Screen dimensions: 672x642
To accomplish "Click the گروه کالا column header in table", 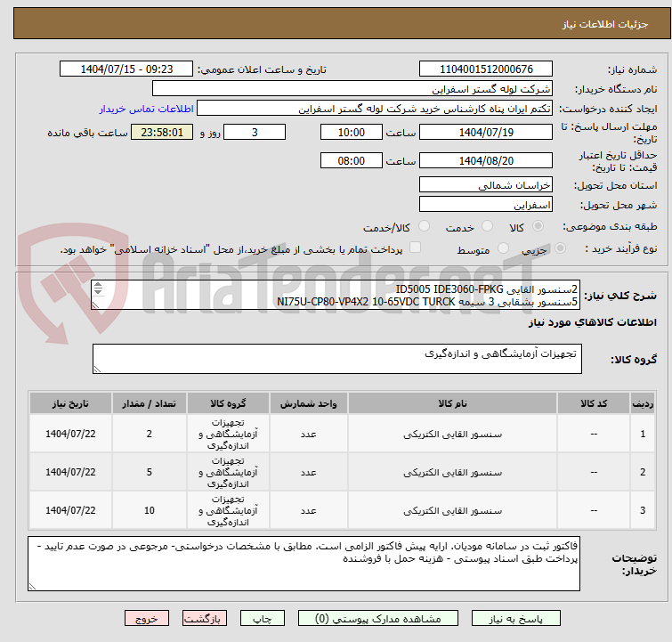I will point(228,403).
